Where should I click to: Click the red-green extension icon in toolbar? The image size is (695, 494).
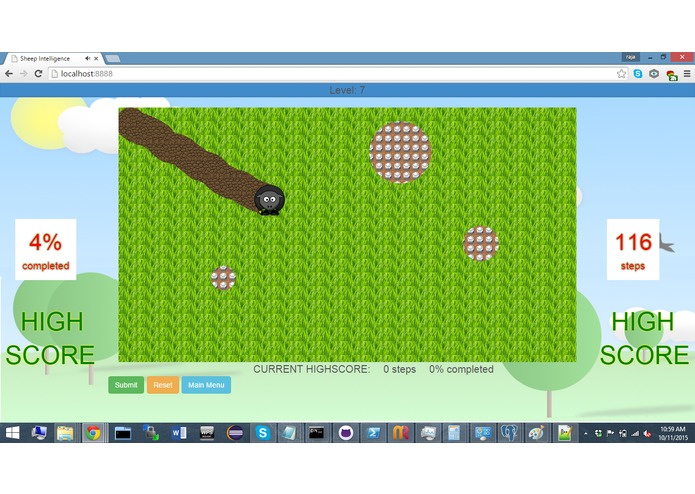pos(672,75)
